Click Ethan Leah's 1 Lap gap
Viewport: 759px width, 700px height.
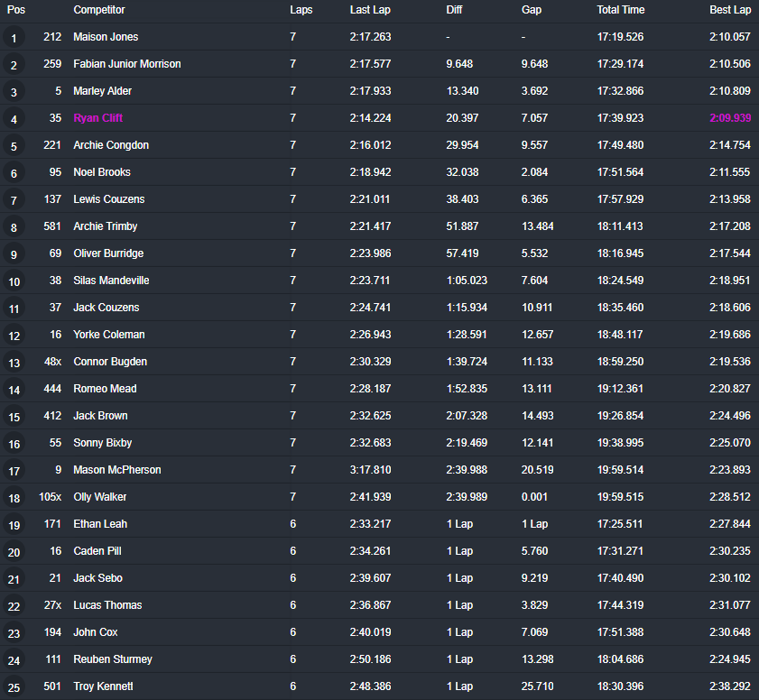(534, 524)
